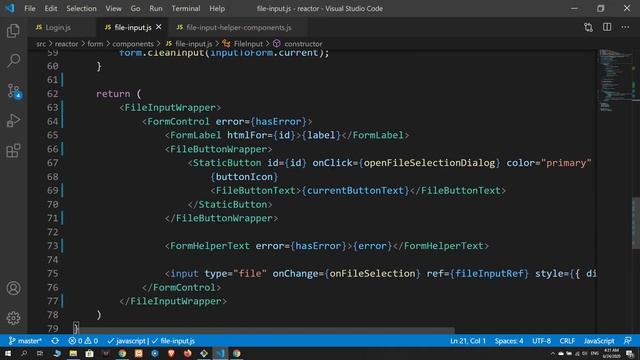Image resolution: width=640 pixels, height=360 pixels.
Task: Open the View menu
Action: [113, 8]
